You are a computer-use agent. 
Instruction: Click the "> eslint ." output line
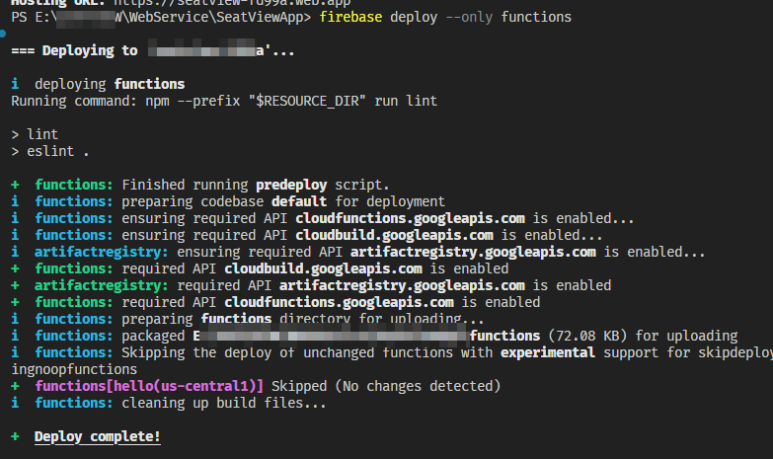click(50, 151)
